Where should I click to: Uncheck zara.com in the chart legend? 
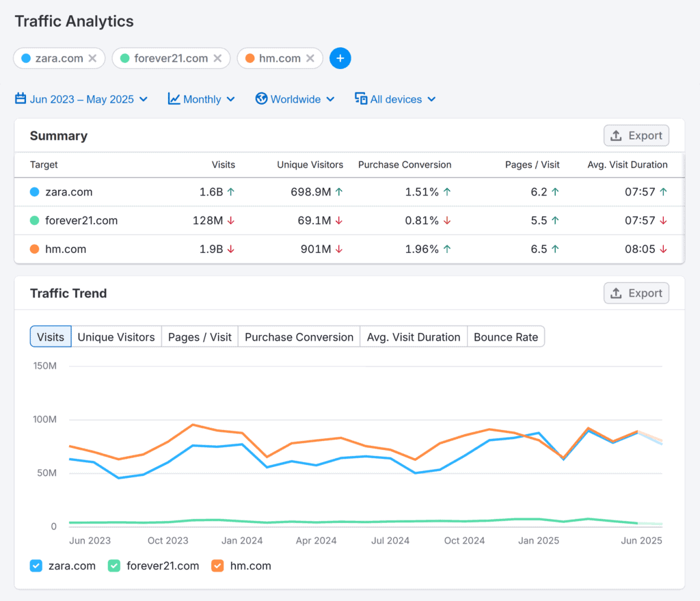click(36, 565)
